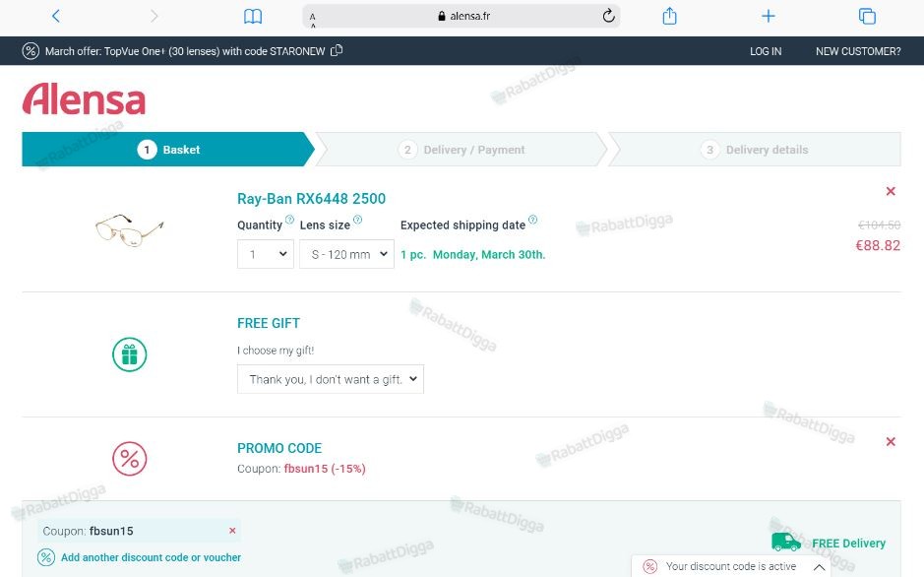The image size is (924, 577).
Task: Go to Delivery details step
Action: tap(755, 150)
